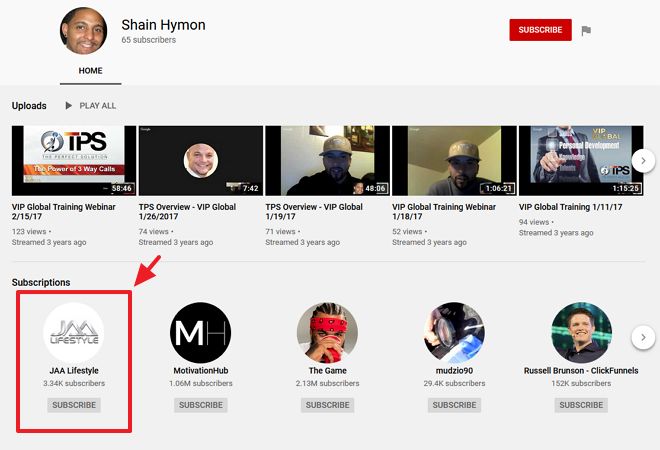
Task: Open the mudzio90 channel avatar
Action: click(454, 333)
